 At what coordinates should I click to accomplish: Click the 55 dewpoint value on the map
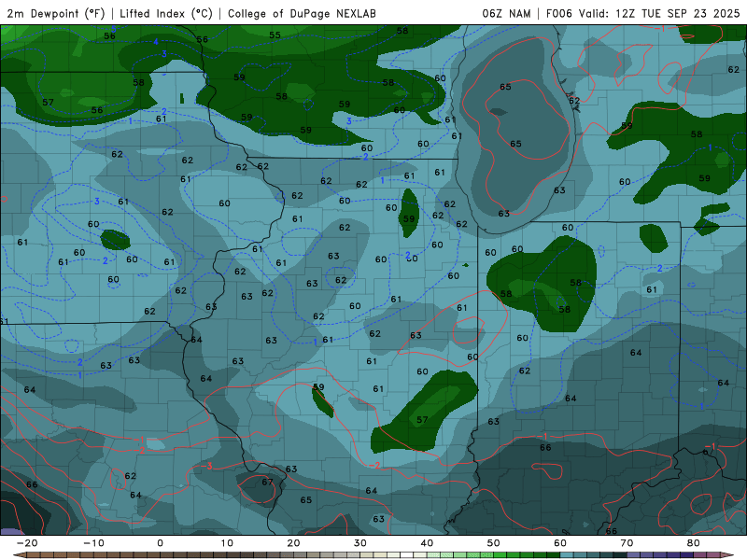pyautogui.click(x=275, y=35)
